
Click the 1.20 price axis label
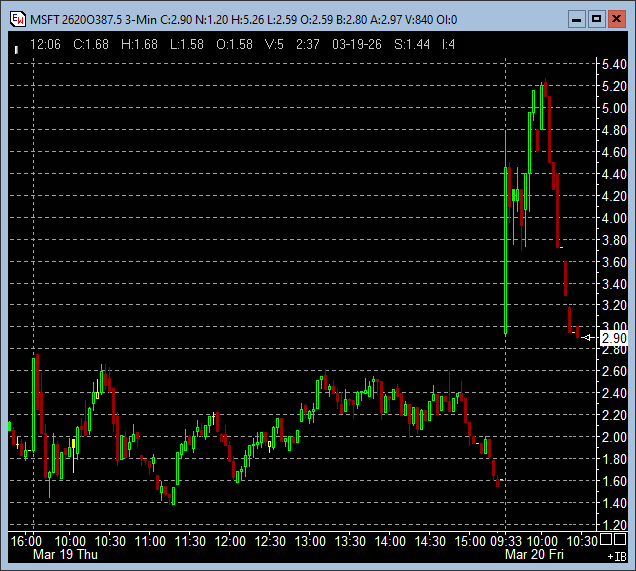click(x=613, y=524)
